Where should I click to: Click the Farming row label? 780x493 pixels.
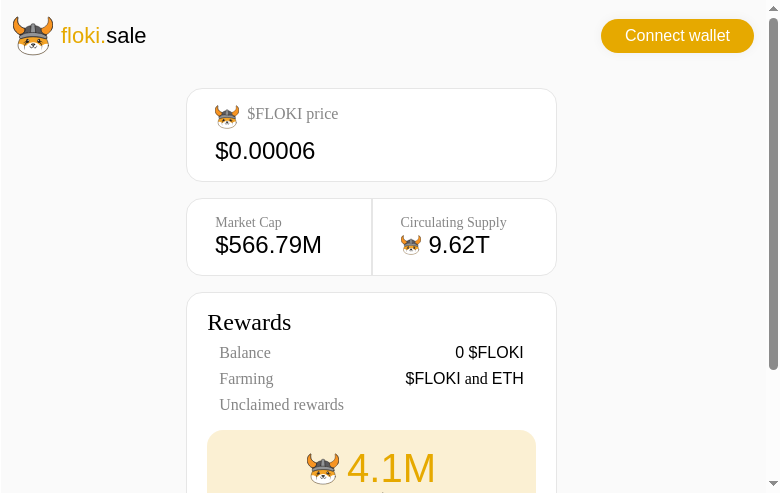click(x=246, y=378)
